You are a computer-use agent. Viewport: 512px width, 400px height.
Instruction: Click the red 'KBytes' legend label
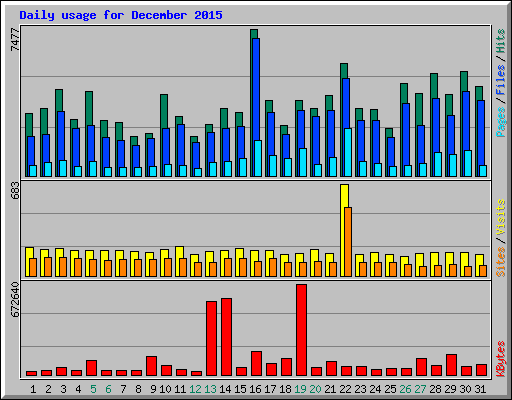(x=501, y=359)
